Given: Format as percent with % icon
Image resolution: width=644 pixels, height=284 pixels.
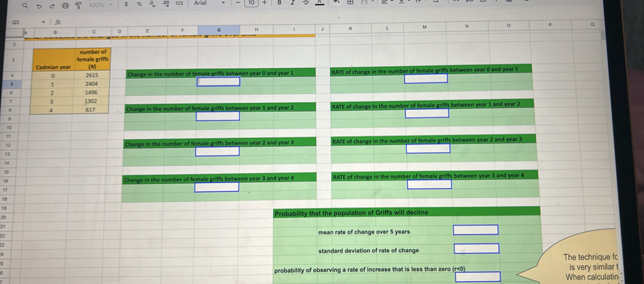Looking at the screenshot, I should click(x=139, y=4).
